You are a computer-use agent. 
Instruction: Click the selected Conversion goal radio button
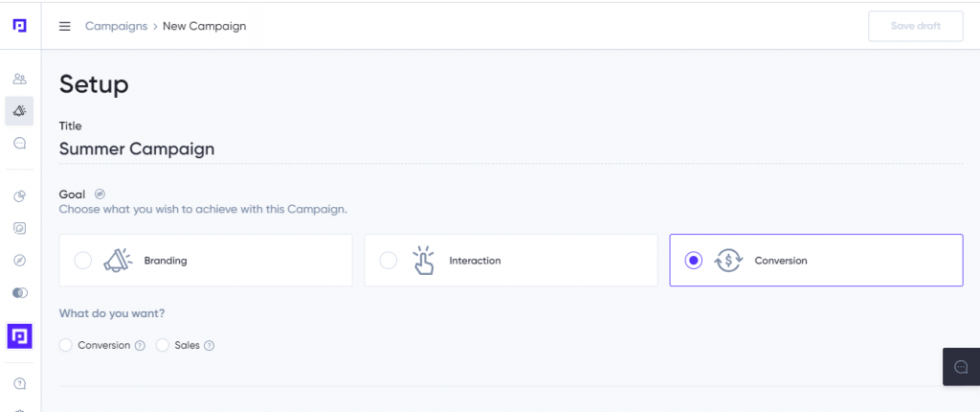coord(693,261)
